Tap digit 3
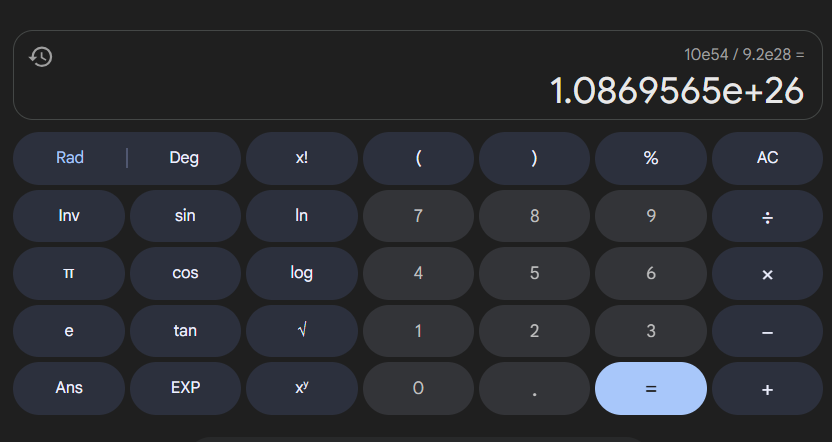Image resolution: width=832 pixels, height=442 pixels. [651, 331]
